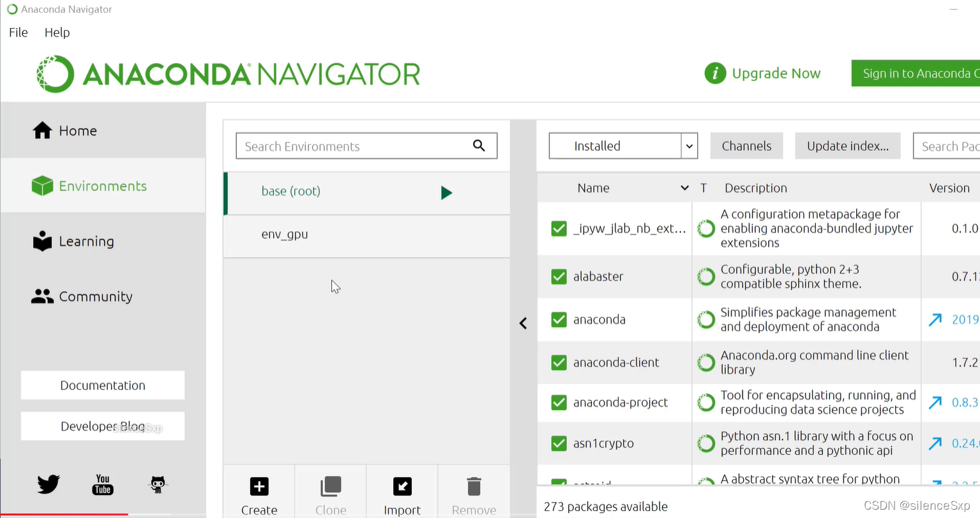Viewport: 980px width, 518px height.
Task: Click the Sign in to Anaconda button
Action: point(916,73)
